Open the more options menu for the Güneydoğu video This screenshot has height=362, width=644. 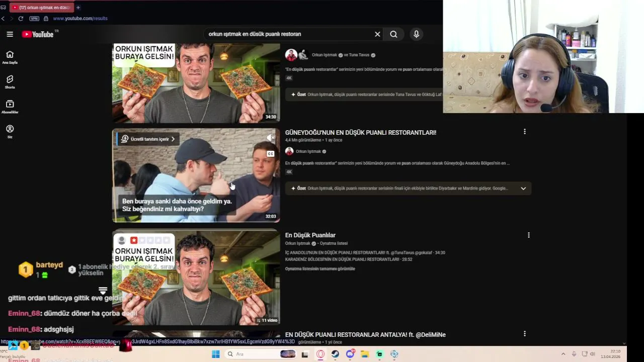[x=525, y=132]
